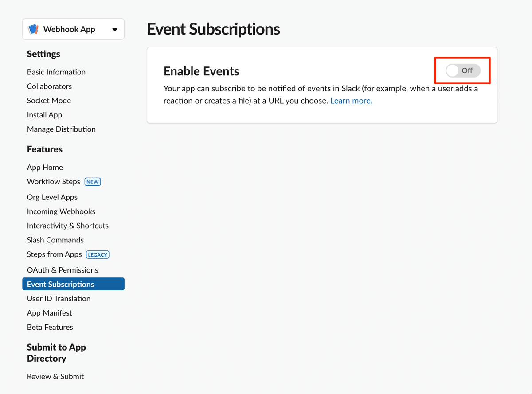Open Review & Submit page

point(55,376)
